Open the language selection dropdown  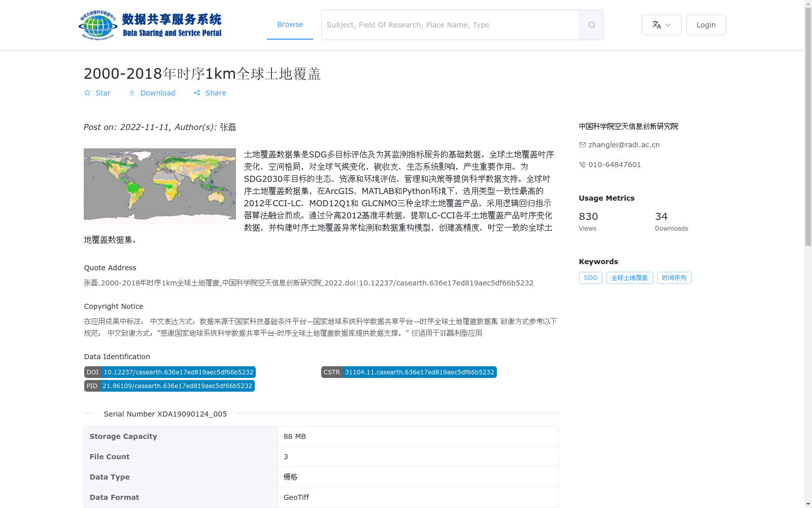(661, 25)
